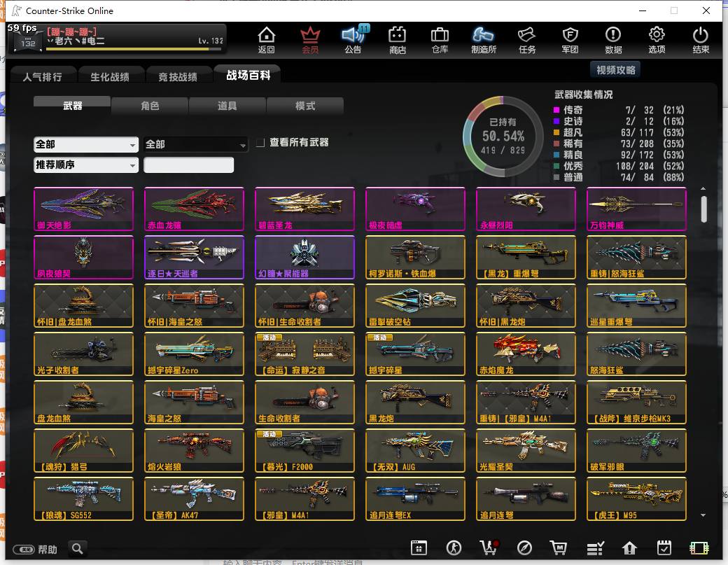This screenshot has width=728, height=565.
Task: Click the 视频攻略 button
Action: point(615,70)
